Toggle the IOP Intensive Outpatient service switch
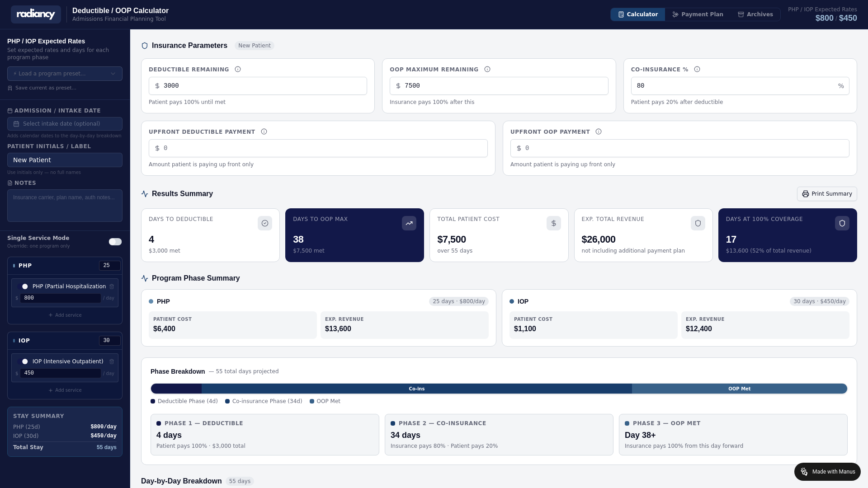 23,361
